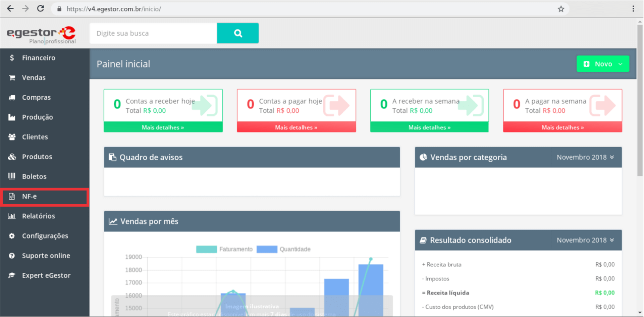Open Mais detalhes for Contas a receber hoje
Viewport: 644px width, 317px height.
point(163,127)
